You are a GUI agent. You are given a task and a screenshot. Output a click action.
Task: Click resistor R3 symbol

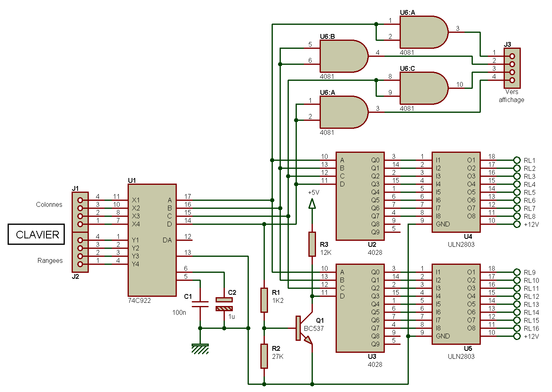312,244
